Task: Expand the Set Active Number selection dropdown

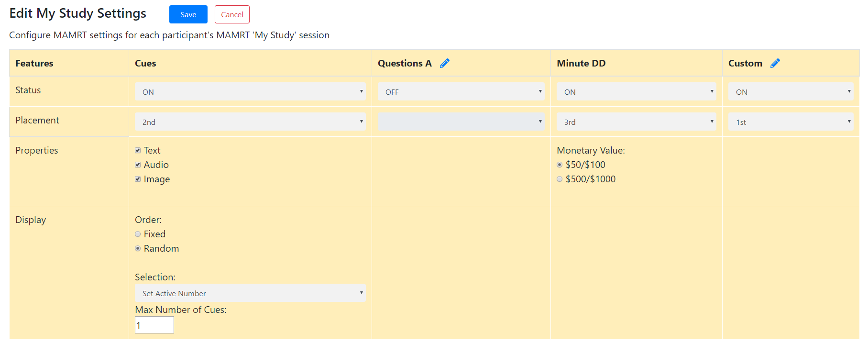Action: click(250, 293)
